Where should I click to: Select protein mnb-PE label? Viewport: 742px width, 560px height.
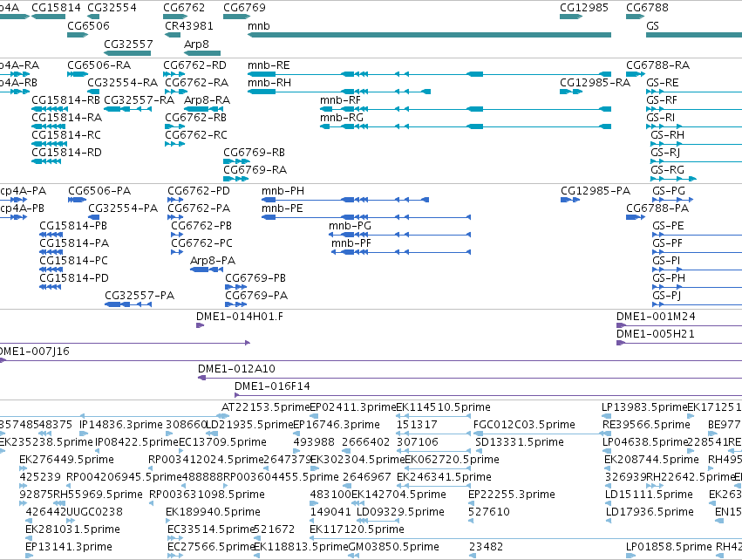(x=282, y=208)
